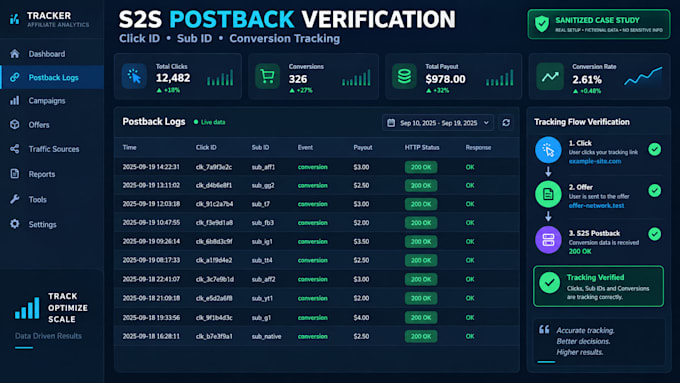Image resolution: width=680 pixels, height=383 pixels.
Task: Select sub ID sub_fb3
Action: point(263,223)
